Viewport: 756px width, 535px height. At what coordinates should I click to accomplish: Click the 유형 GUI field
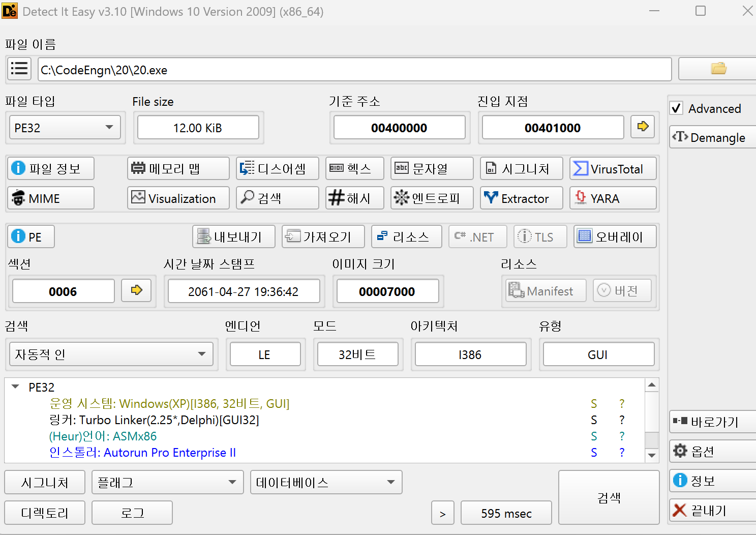(x=599, y=354)
